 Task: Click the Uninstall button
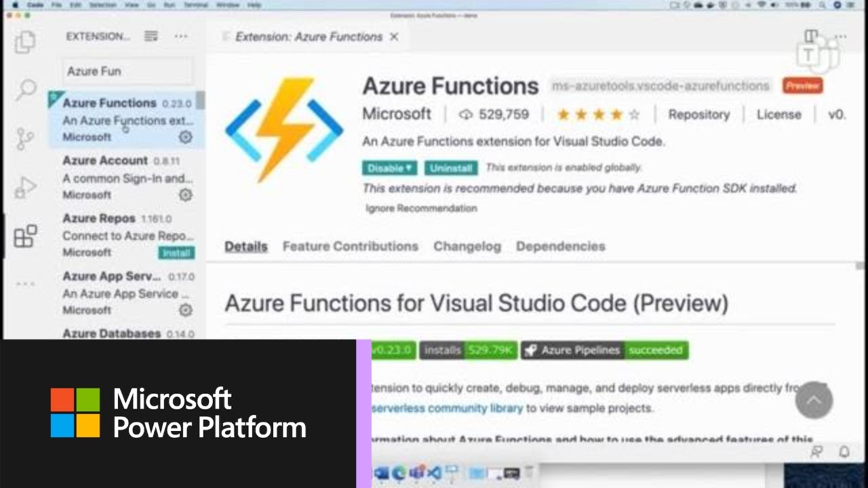[x=451, y=167]
